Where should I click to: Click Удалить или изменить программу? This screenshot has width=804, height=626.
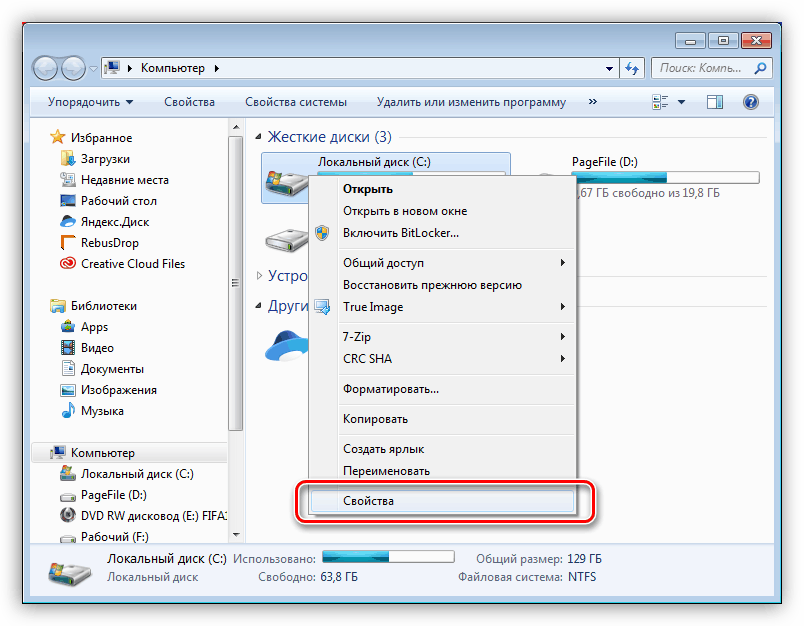click(471, 102)
